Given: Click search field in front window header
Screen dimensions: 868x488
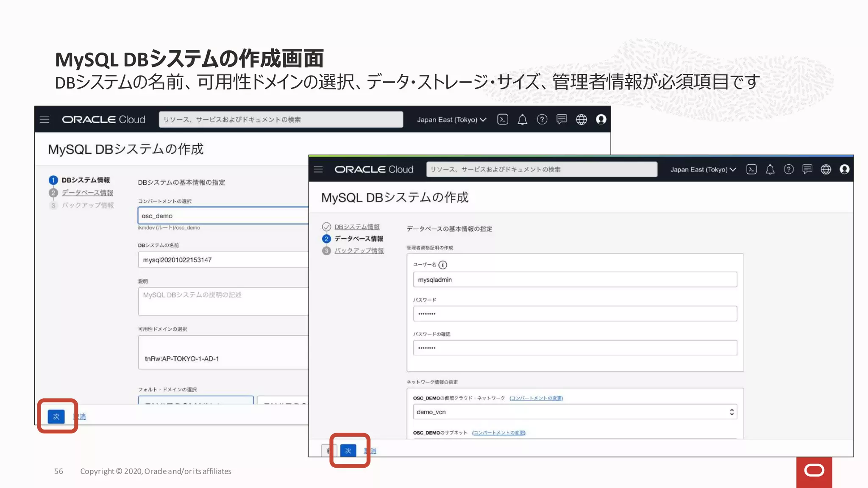Looking at the screenshot, I should pyautogui.click(x=542, y=169).
